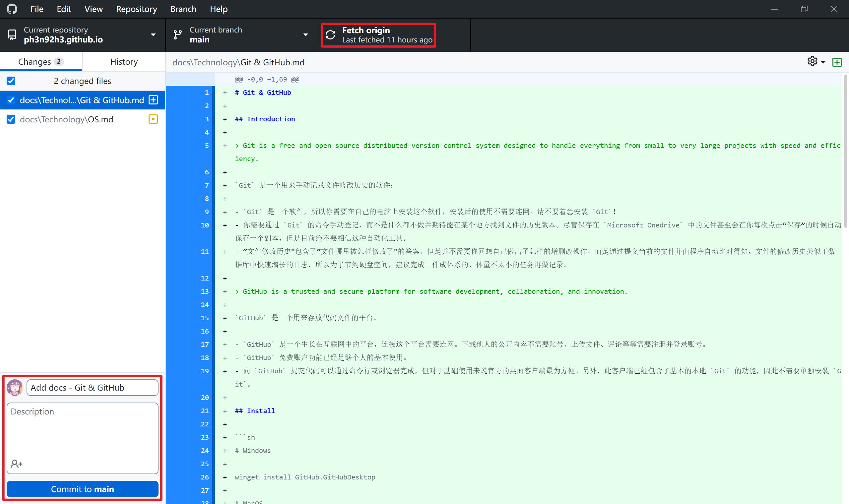Image resolution: width=849 pixels, height=504 pixels.
Task: Click the modified dot badge on OS.md
Action: (x=154, y=119)
